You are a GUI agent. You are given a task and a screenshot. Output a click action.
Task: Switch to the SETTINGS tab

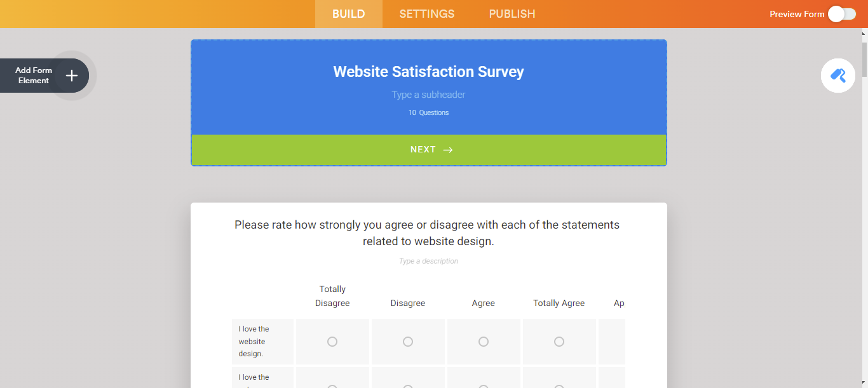426,13
